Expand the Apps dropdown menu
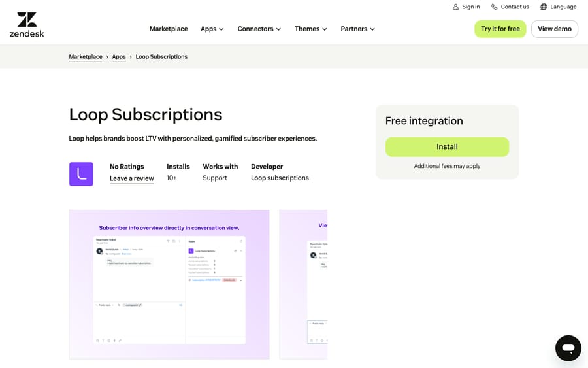588x368 pixels. click(212, 29)
